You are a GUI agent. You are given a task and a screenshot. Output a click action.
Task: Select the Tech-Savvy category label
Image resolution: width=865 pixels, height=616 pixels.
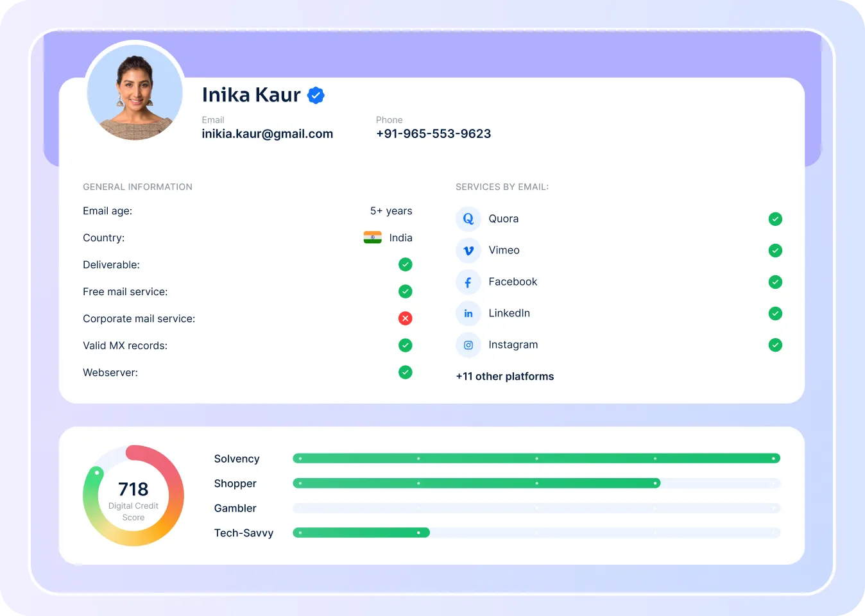244,533
